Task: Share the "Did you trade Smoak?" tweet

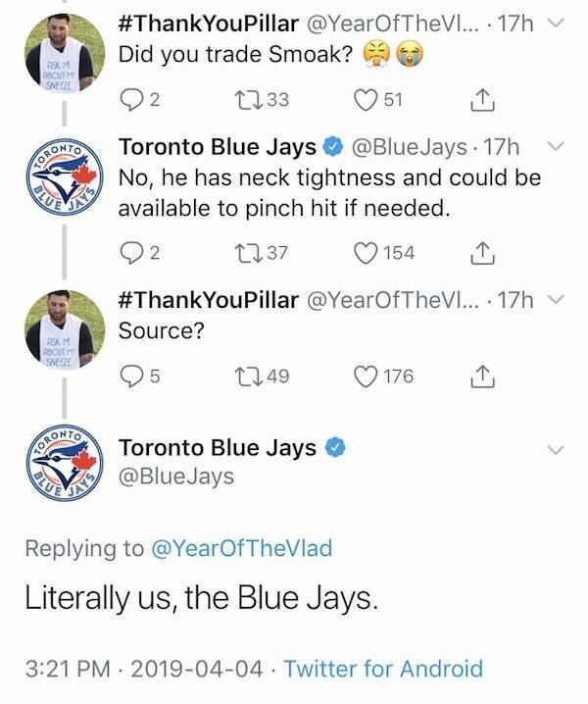Action: (481, 98)
